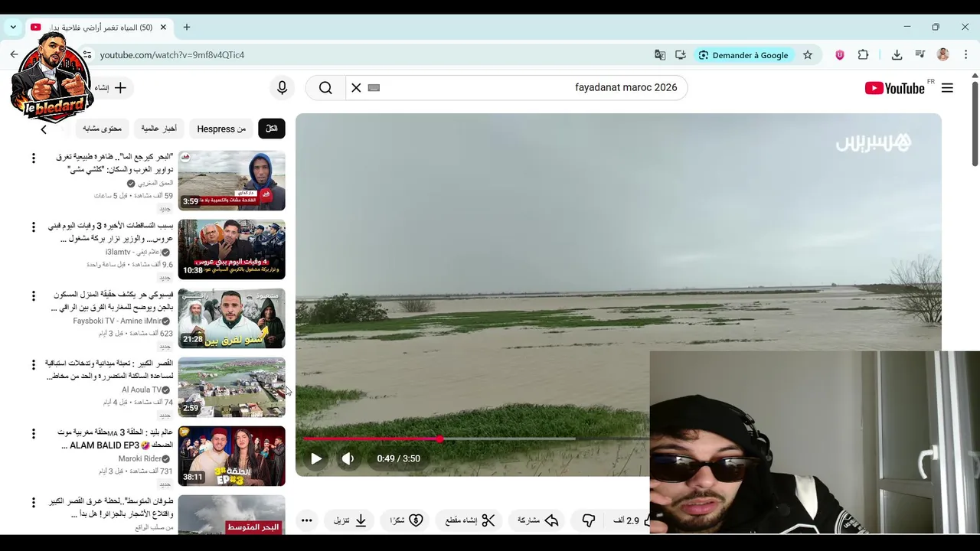980x551 pixels.
Task: Bookmark this page with the star icon
Action: click(x=808, y=55)
